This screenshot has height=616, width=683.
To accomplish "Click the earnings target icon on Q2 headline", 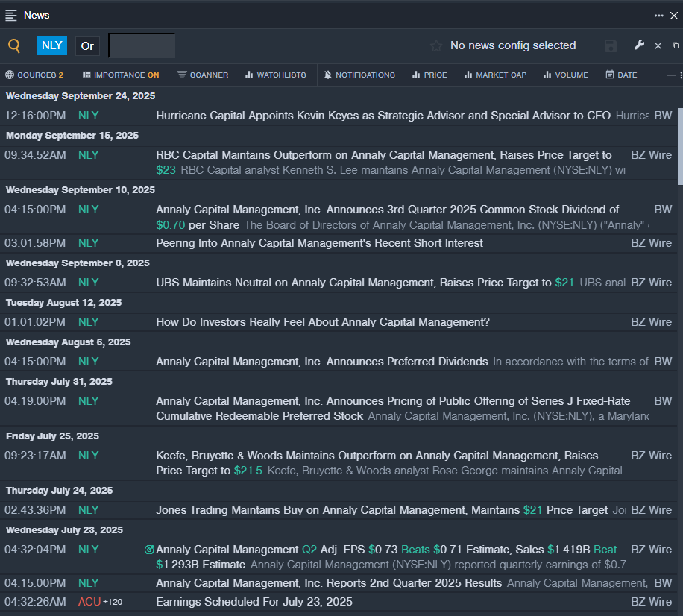I will coord(149,550).
